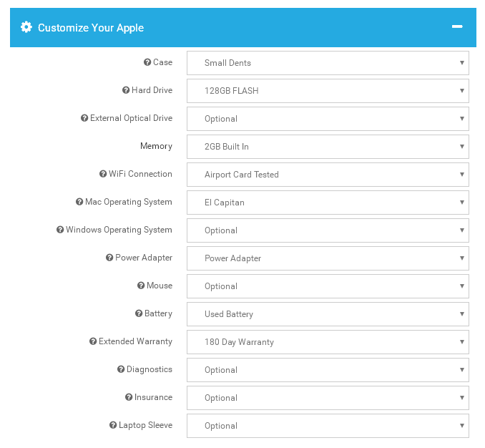Show help for Extended Warranty
The width and height of the screenshot is (485, 448).
(93, 341)
